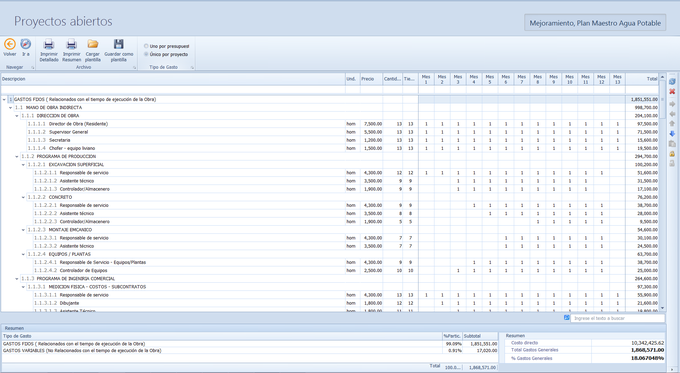This screenshot has width=680, height=373.
Task: Click the Total Gastos Generales label
Action: point(535,350)
